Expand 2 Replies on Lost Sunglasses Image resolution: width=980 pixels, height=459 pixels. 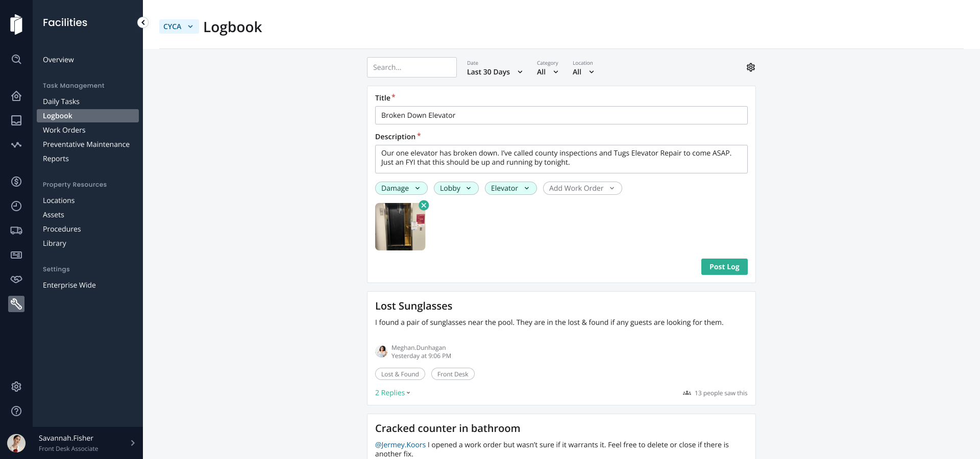point(393,393)
